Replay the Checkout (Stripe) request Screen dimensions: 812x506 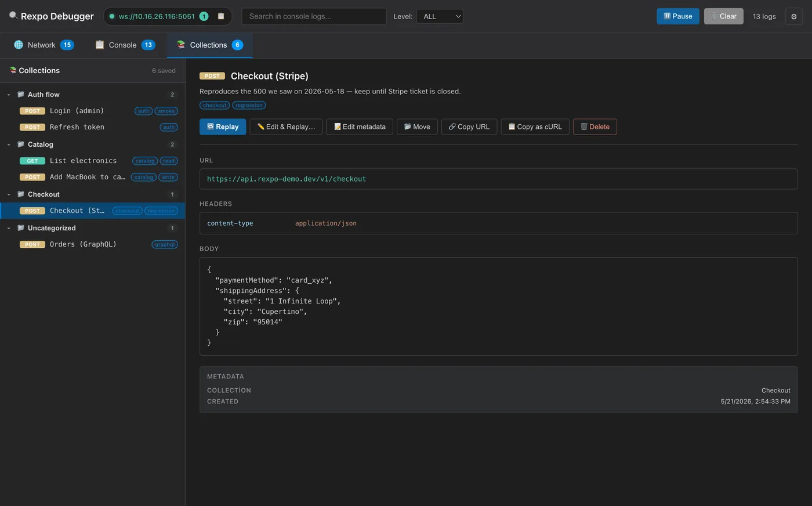223,126
